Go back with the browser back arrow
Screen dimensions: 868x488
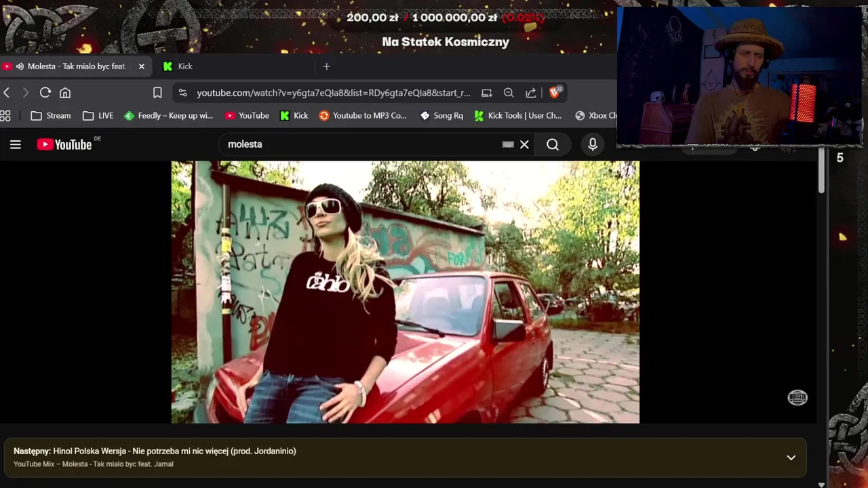click(x=7, y=93)
